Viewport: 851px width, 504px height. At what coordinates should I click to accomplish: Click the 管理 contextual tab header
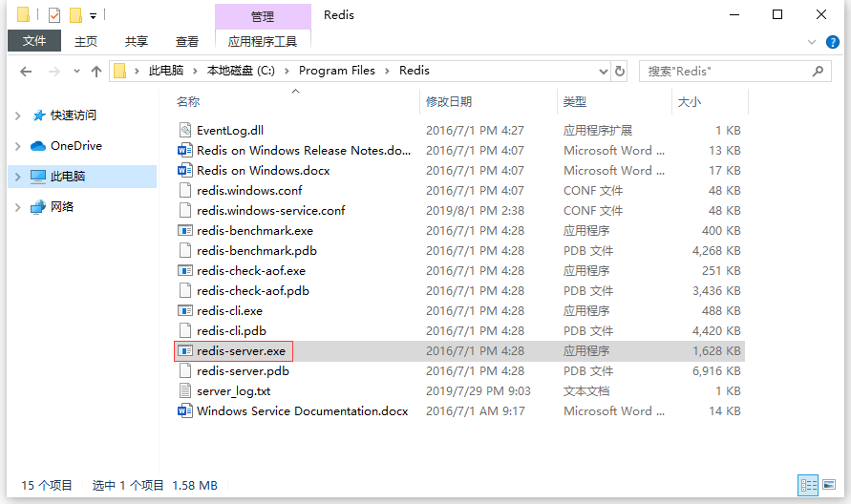coord(263,16)
